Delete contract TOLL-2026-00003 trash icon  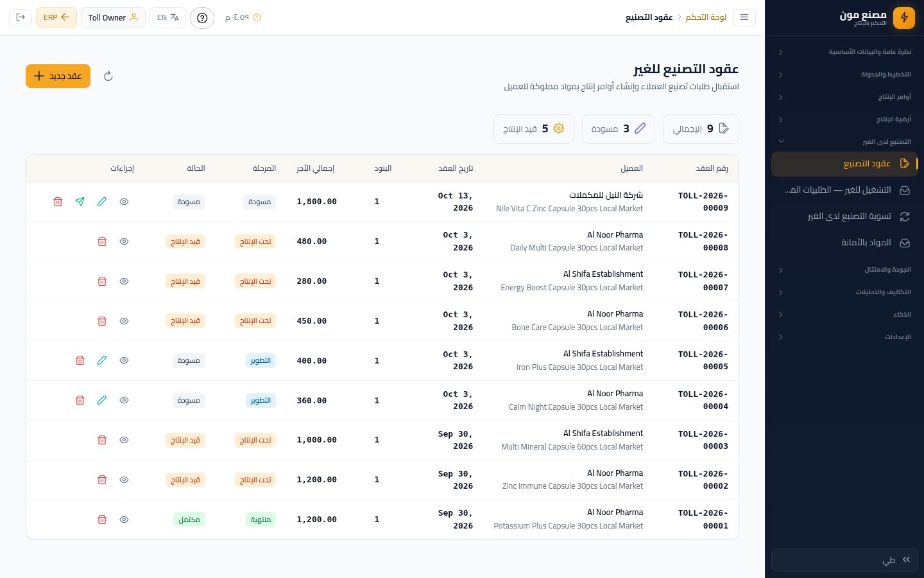[102, 440]
